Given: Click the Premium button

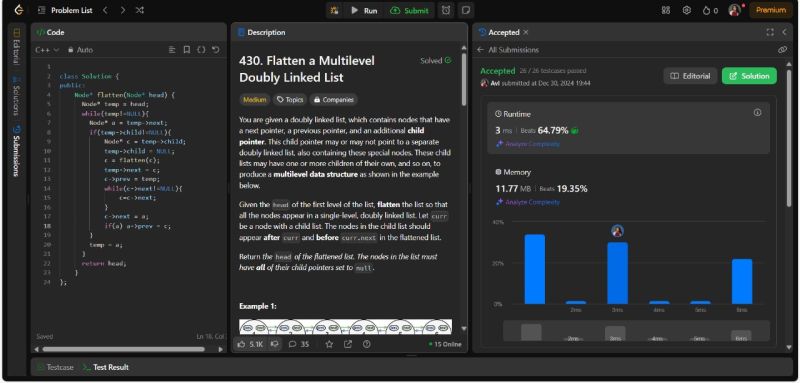Looking at the screenshot, I should point(770,10).
